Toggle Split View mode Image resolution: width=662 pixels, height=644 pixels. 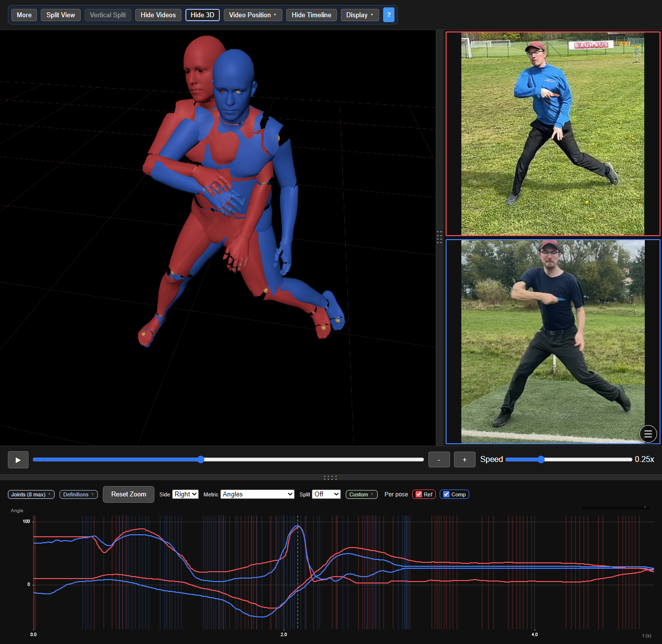[60, 15]
